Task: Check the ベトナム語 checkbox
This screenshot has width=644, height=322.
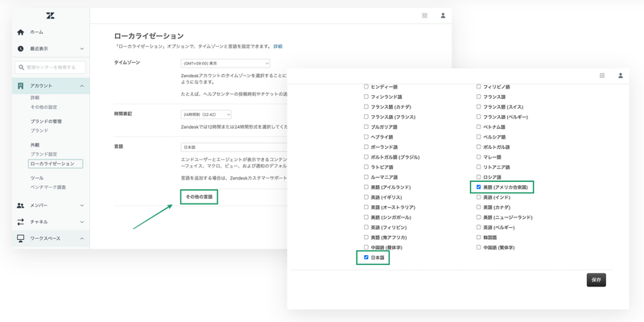Action: point(478,127)
